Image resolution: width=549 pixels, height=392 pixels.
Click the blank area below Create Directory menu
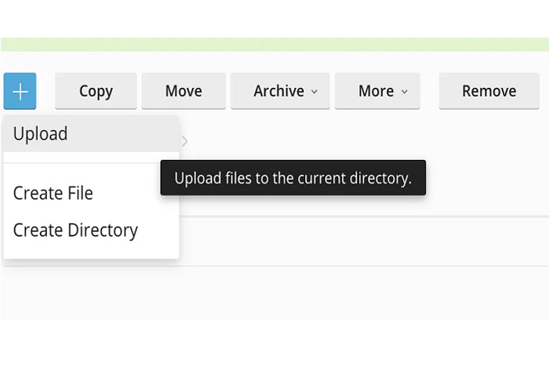click(x=91, y=290)
